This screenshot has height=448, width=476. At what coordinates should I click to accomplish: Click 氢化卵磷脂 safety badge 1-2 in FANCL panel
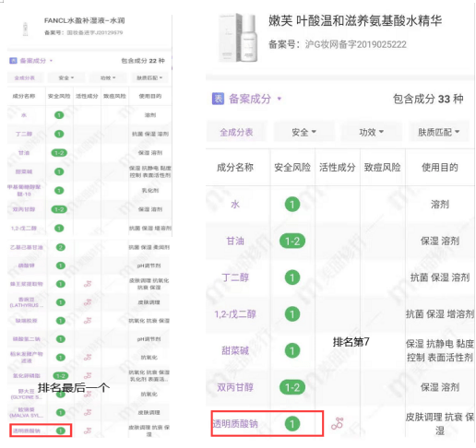[61, 375]
